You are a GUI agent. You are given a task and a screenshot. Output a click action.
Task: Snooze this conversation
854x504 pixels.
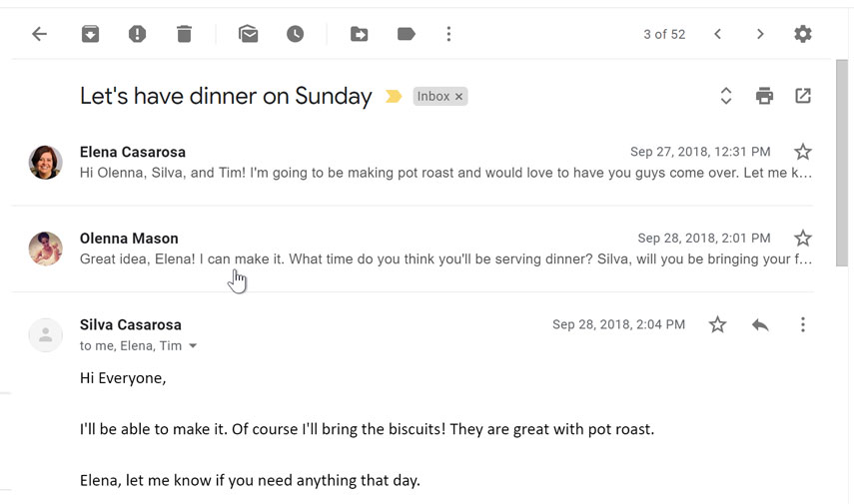(295, 34)
